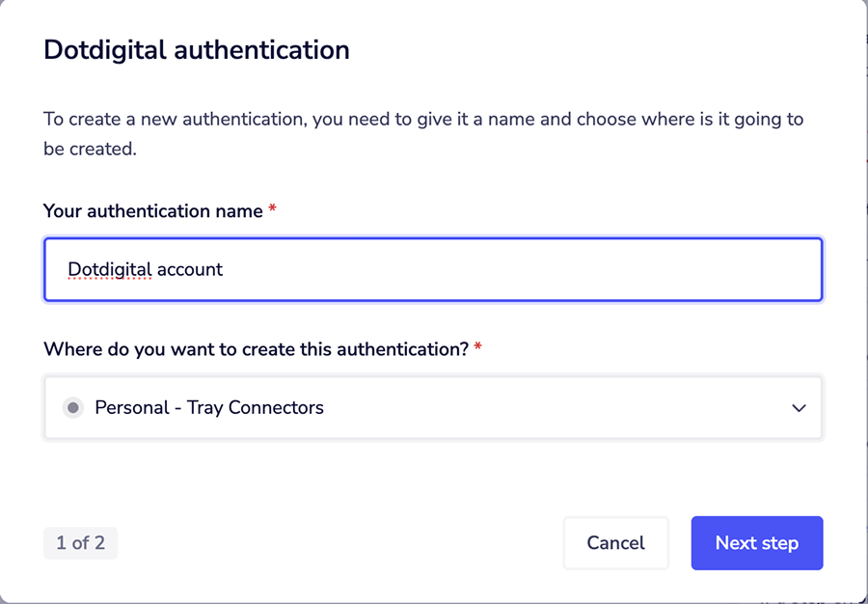This screenshot has width=868, height=604.
Task: Cancel the authentication creation
Action: click(x=615, y=543)
